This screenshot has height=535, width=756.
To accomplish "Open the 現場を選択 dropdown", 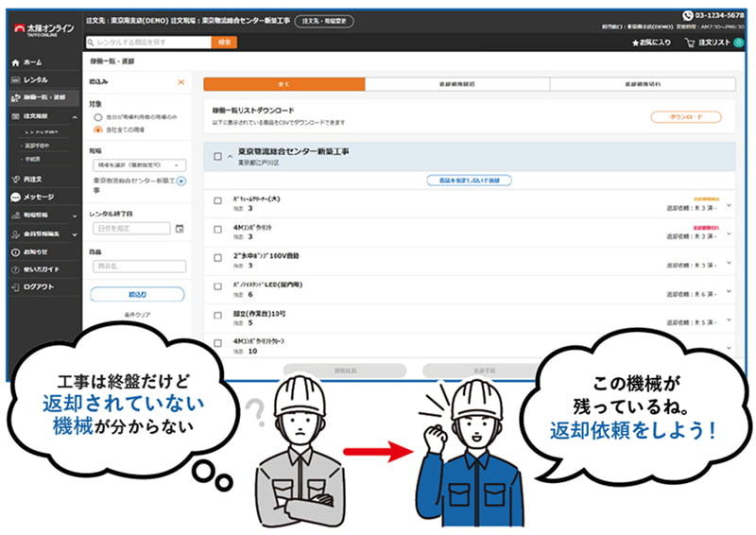I will (x=139, y=164).
